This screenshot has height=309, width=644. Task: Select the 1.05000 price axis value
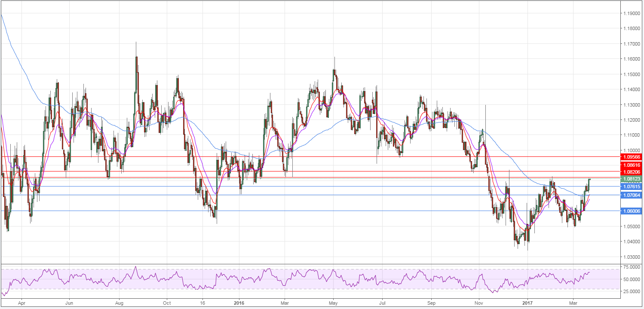[x=633, y=226]
